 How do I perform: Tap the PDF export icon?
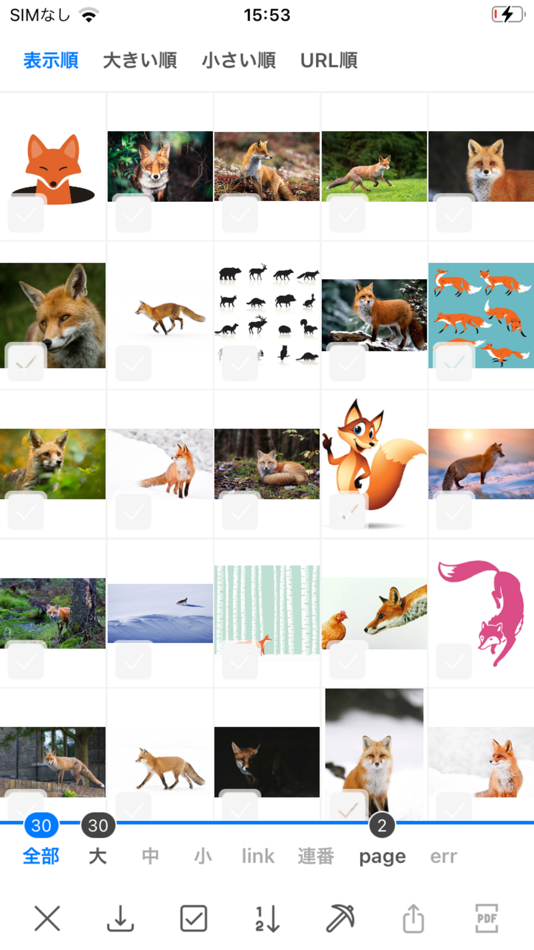pyautogui.click(x=487, y=918)
